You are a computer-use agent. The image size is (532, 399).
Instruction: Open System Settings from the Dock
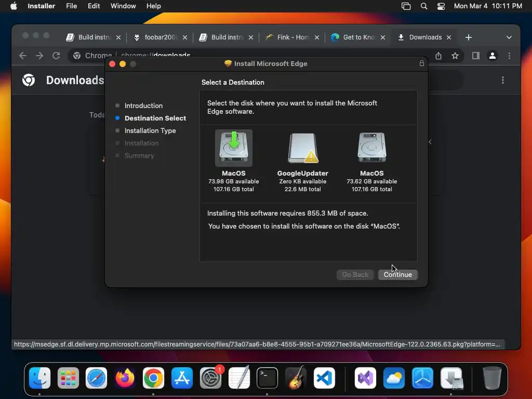[x=210, y=378]
